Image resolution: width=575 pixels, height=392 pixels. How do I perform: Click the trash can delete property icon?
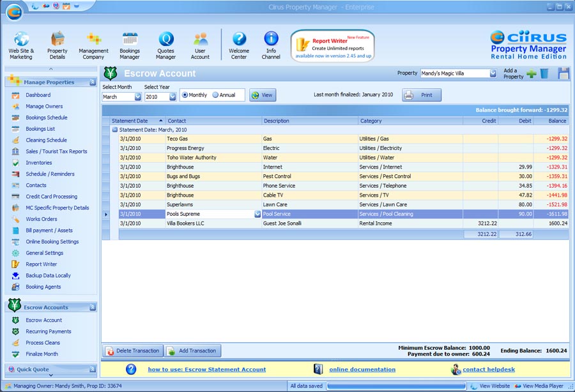click(544, 73)
